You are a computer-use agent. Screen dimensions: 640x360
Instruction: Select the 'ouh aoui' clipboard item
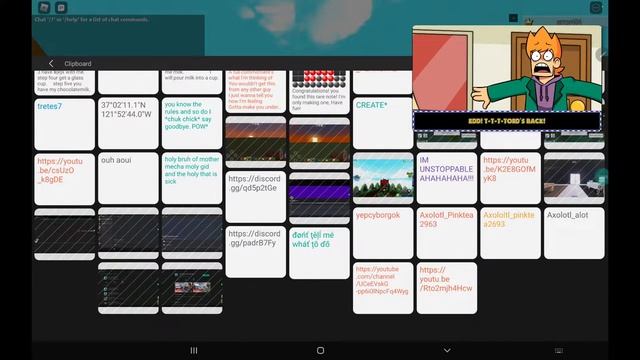point(128,178)
